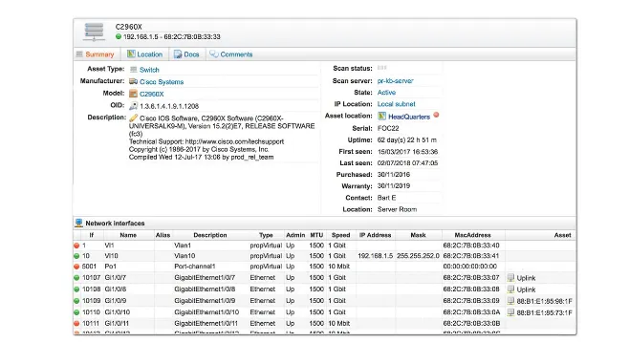Click the MAC 68:2C:7B:0B:33:40 cell
Image resolution: width=629 pixels, height=364 pixels.
tap(471, 246)
